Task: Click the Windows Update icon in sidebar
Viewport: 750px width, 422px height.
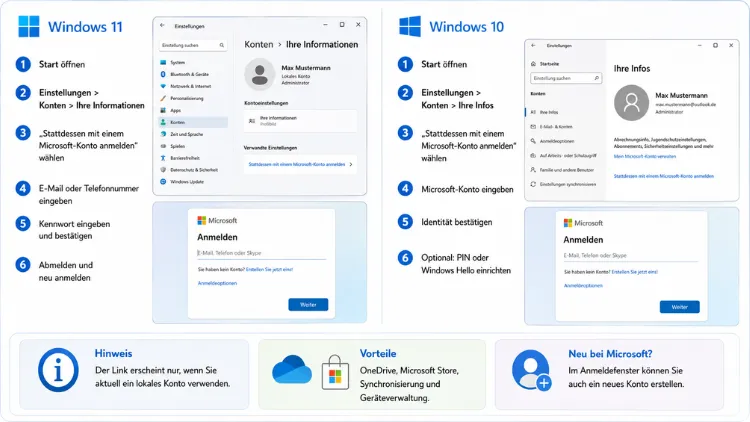Action: pyautogui.click(x=163, y=182)
